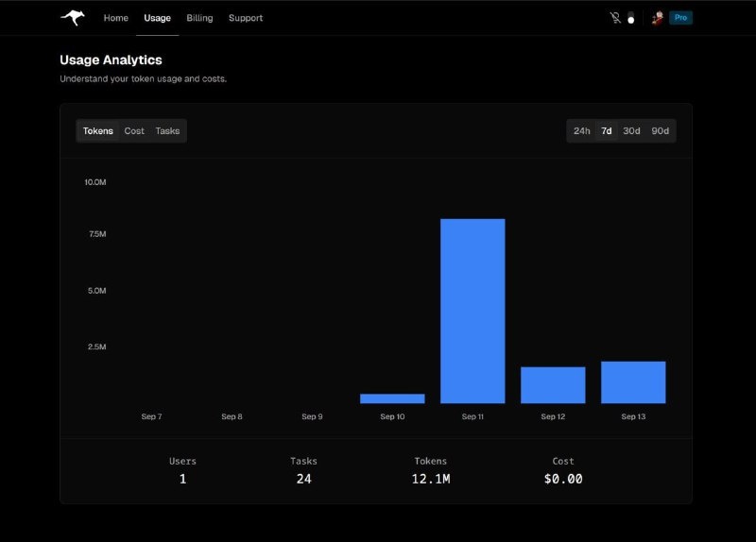Select the Tokens metric tab
The image size is (756, 542).
pos(98,131)
